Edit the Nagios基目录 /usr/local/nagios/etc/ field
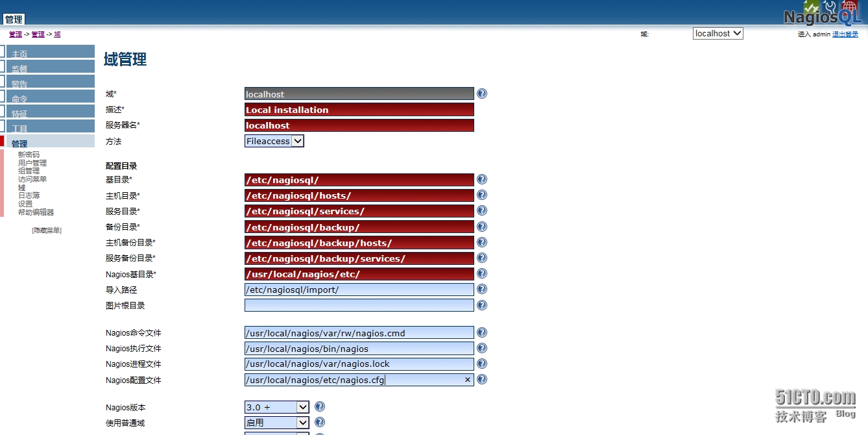Viewport: 868px width, 435px height. (359, 274)
